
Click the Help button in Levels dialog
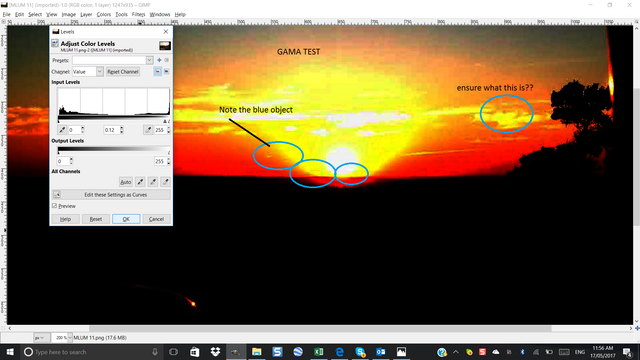click(65, 219)
